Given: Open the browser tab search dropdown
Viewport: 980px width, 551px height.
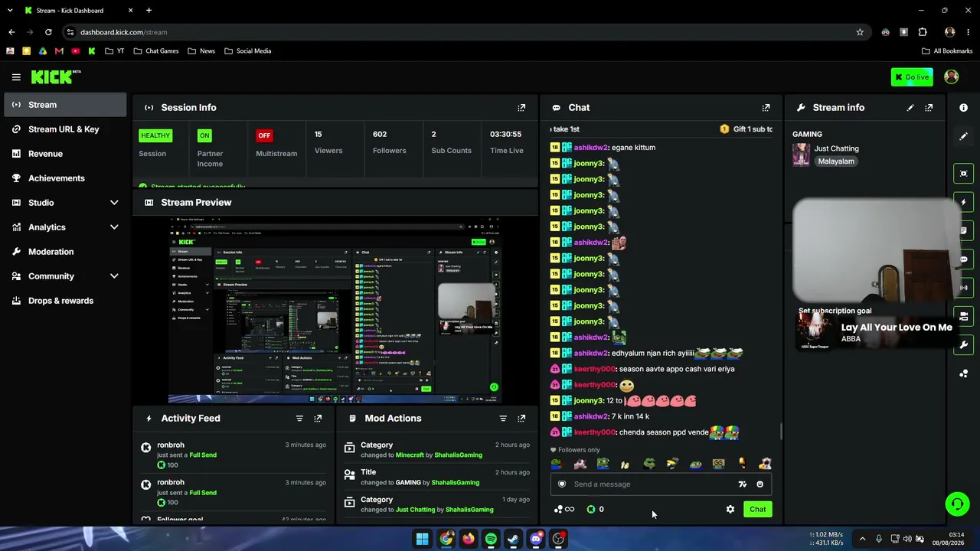Looking at the screenshot, I should pos(10,11).
